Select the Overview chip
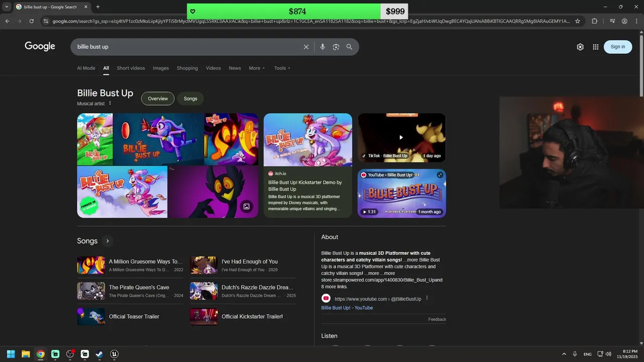Viewport: 644px width, 362px height. pos(158,99)
